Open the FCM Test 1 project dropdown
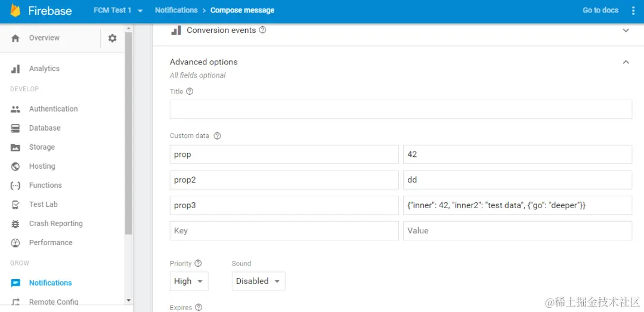Image resolution: width=644 pixels, height=312 pixels. [x=118, y=10]
